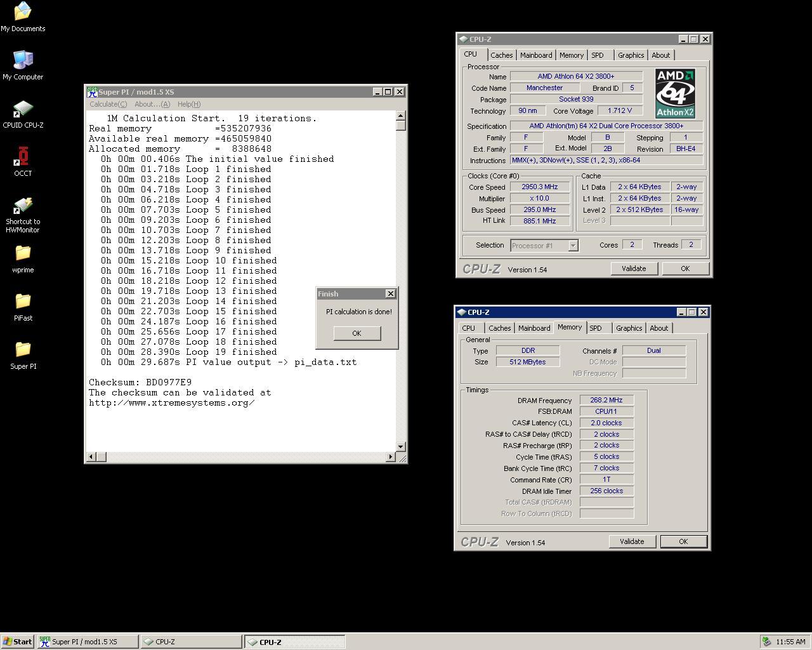This screenshot has height=650, width=812.
Task: Click the Name field AMD Athlon 64 X2 3800+
Action: point(576,76)
